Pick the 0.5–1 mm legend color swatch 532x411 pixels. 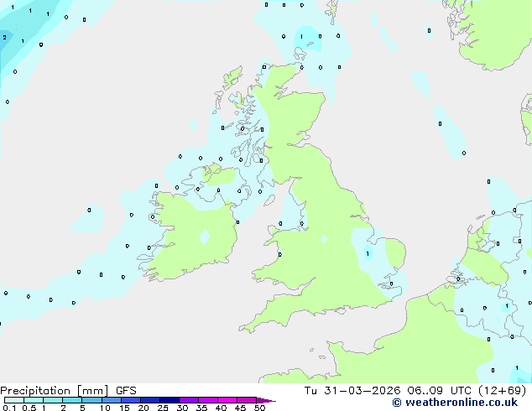coord(34,400)
